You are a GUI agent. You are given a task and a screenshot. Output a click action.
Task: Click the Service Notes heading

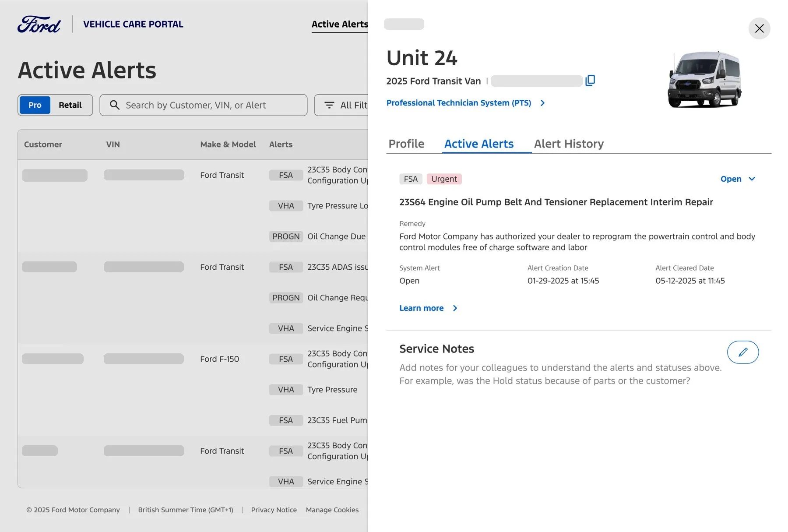click(436, 349)
